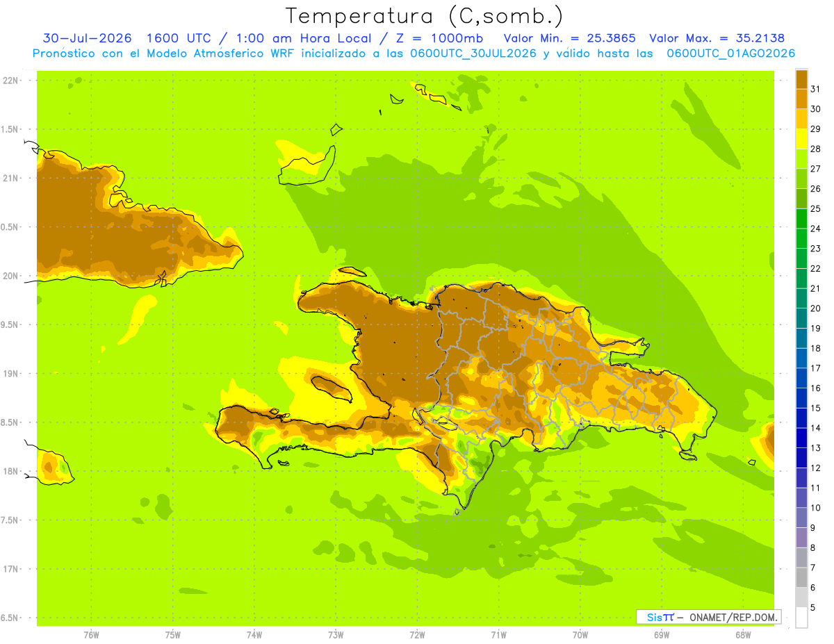Click longitude label "70W"
Viewport: 834px width, 644px height.
580,635
